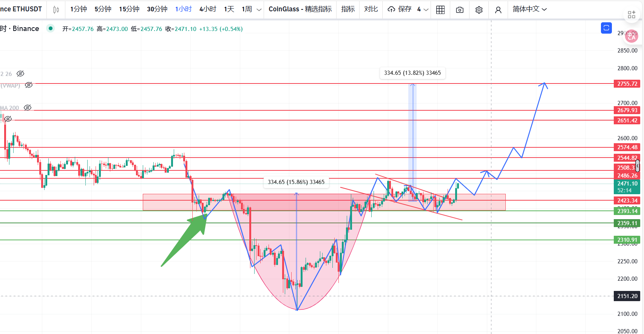
Task: Expand the saved layouts dropdown next to 4
Action: pos(426,9)
